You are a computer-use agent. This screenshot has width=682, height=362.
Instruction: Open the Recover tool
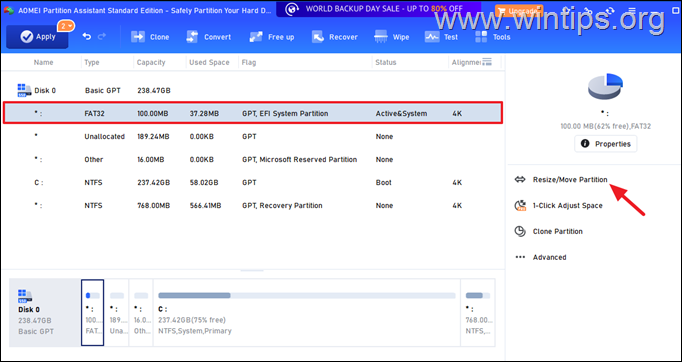[x=334, y=37]
